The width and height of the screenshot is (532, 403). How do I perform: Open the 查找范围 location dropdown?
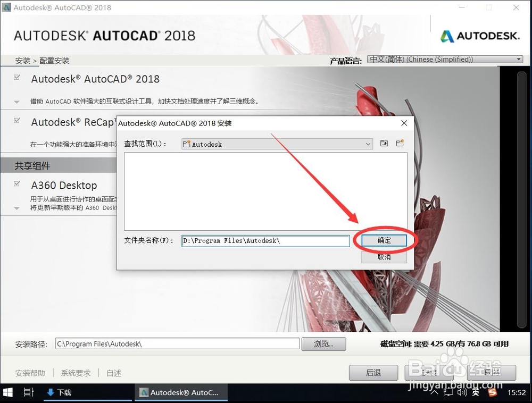coord(368,144)
